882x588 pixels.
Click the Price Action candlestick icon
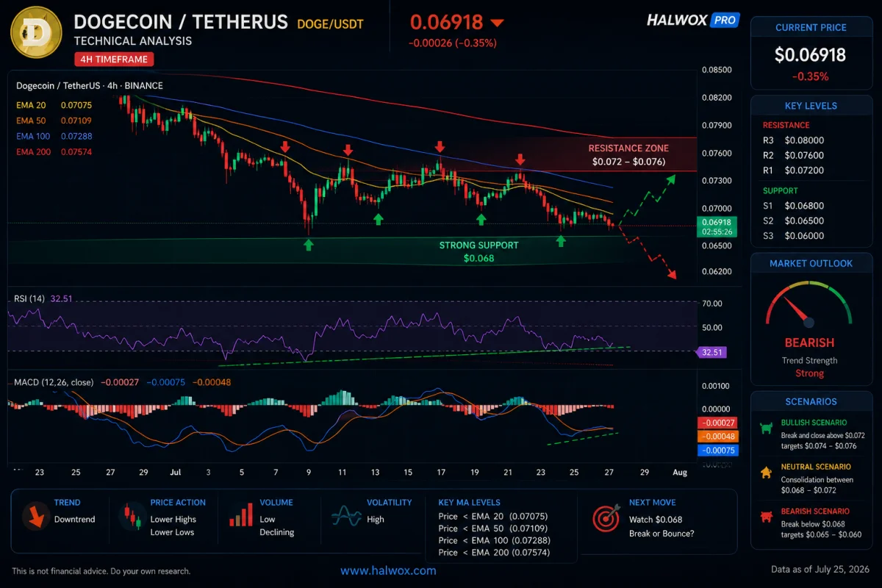point(132,516)
